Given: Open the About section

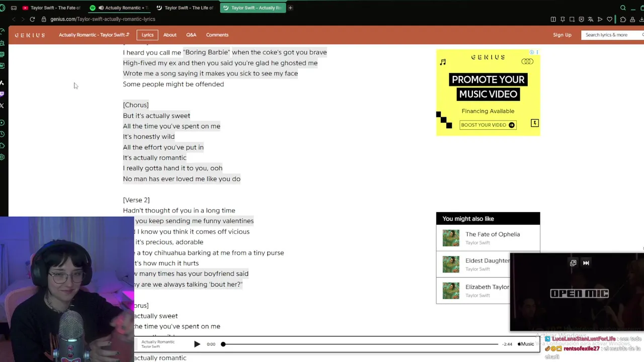Looking at the screenshot, I should 170,35.
